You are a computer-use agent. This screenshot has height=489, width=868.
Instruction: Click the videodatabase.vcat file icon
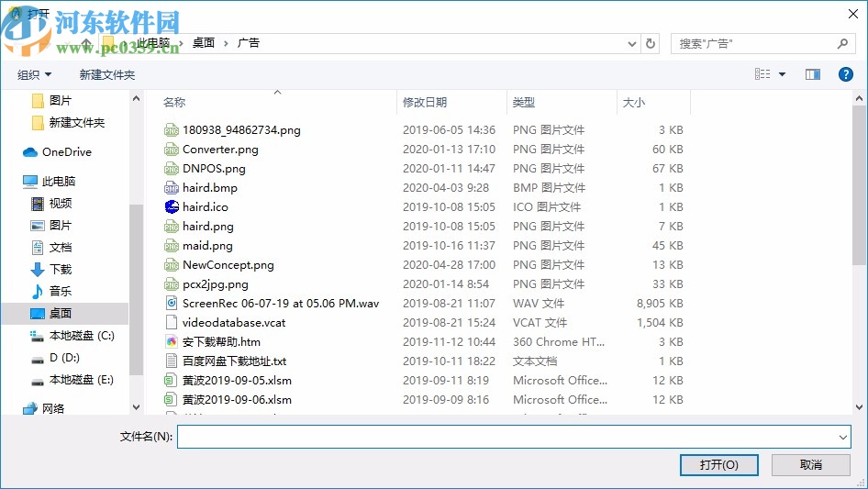[x=172, y=322]
